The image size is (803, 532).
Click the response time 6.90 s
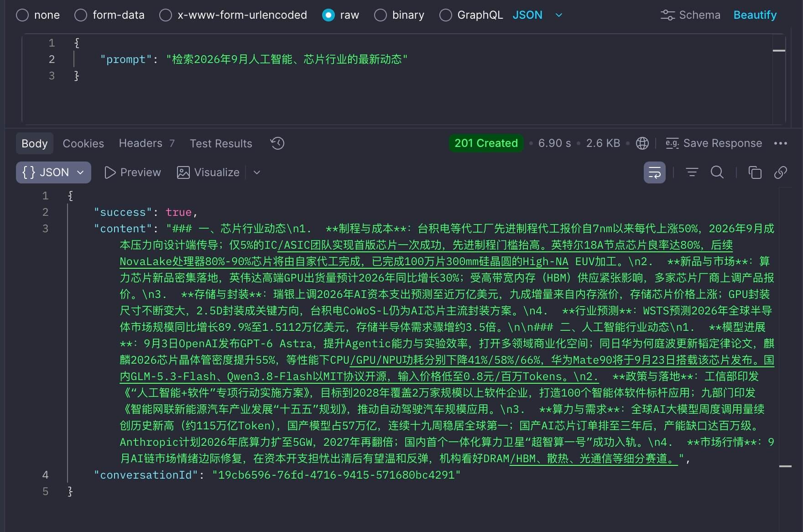point(554,143)
